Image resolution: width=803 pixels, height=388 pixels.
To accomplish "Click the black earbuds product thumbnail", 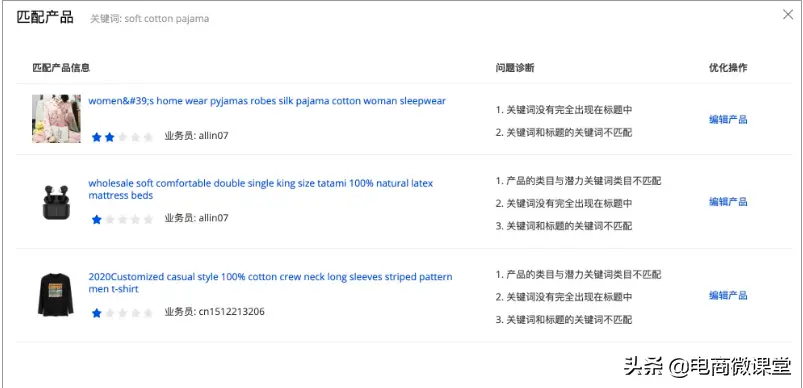I will 56,203.
